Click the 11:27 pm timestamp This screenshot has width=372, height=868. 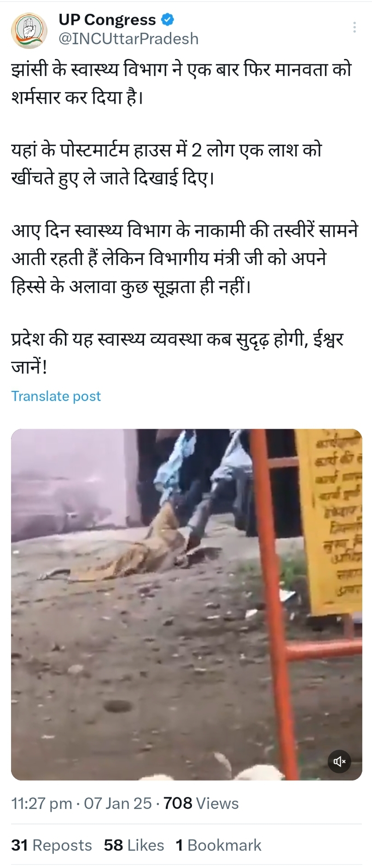41,803
